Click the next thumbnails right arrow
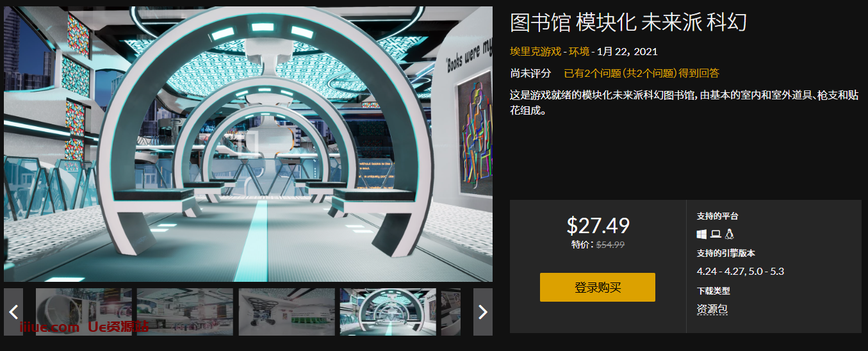Viewport: 868px width, 351px height. (x=483, y=312)
